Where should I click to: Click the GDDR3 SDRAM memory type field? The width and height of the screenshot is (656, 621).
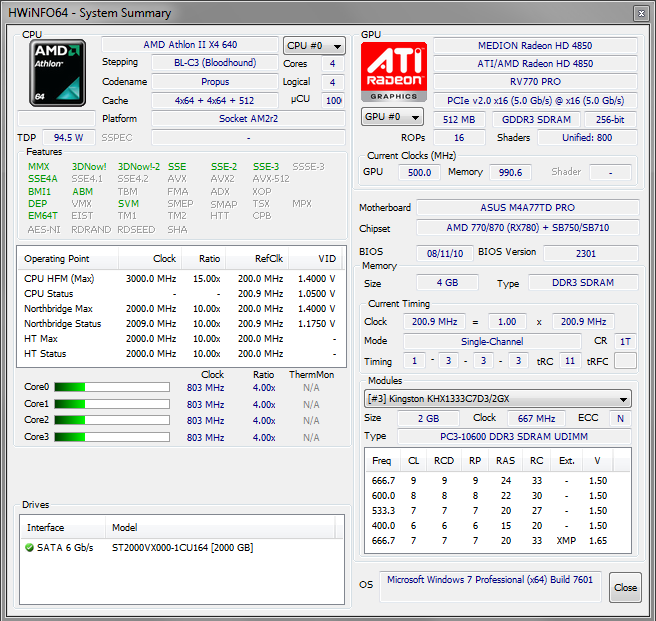pyautogui.click(x=536, y=120)
